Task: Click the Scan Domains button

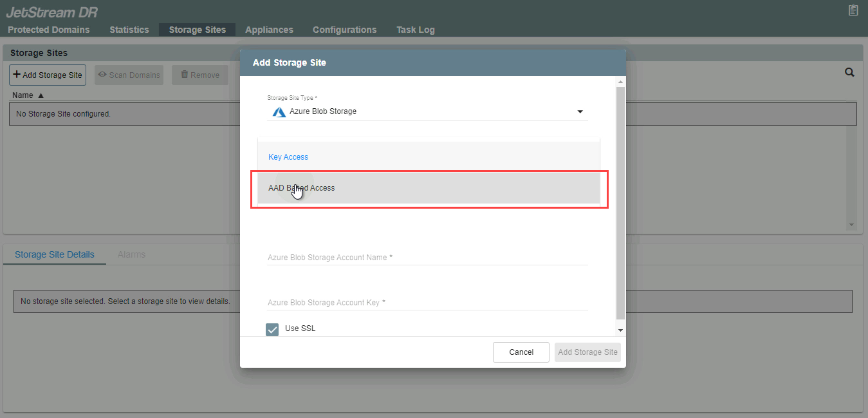Action: [x=129, y=75]
